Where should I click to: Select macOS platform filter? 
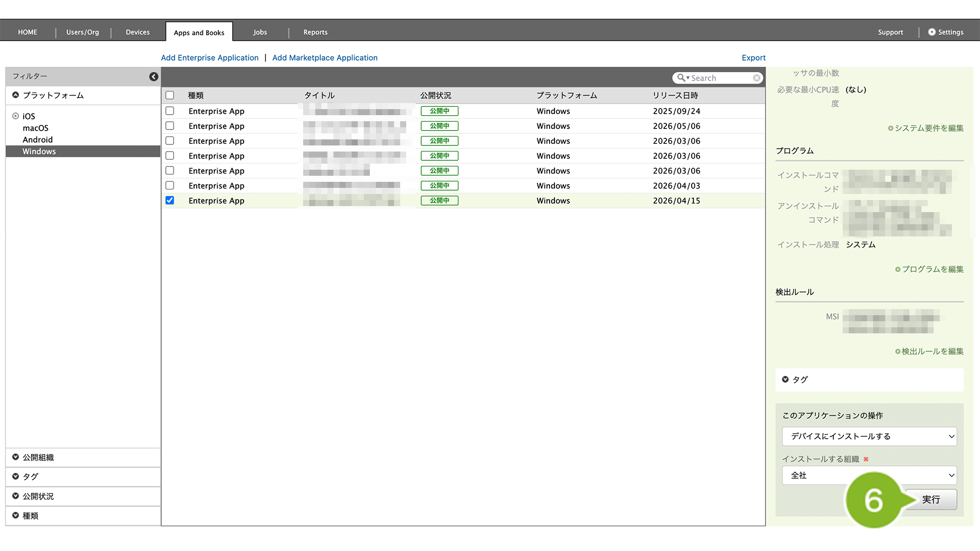point(35,128)
